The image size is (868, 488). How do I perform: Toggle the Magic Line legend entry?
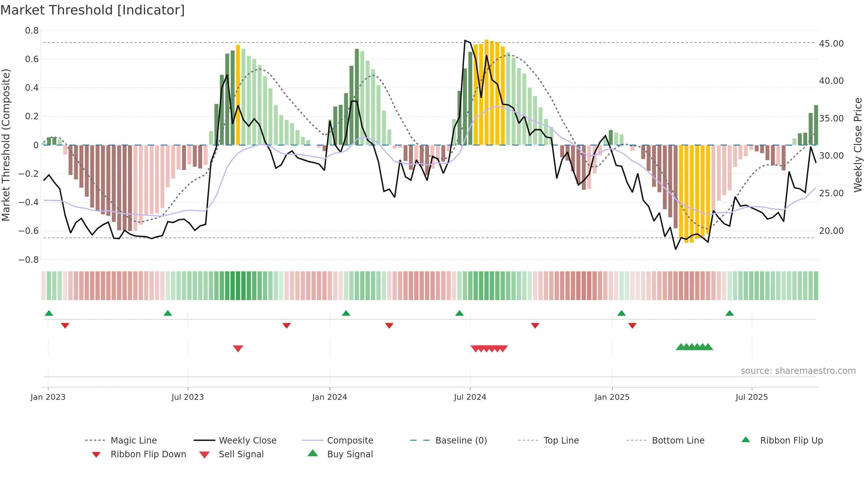121,440
